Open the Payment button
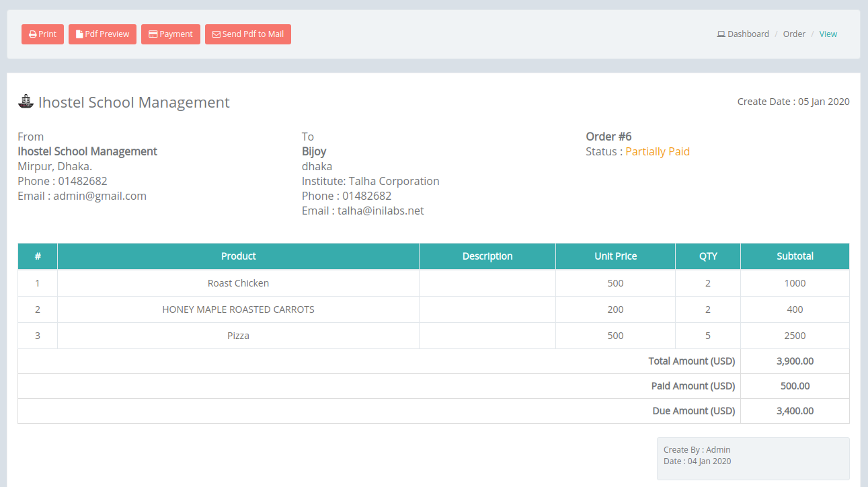 click(171, 34)
